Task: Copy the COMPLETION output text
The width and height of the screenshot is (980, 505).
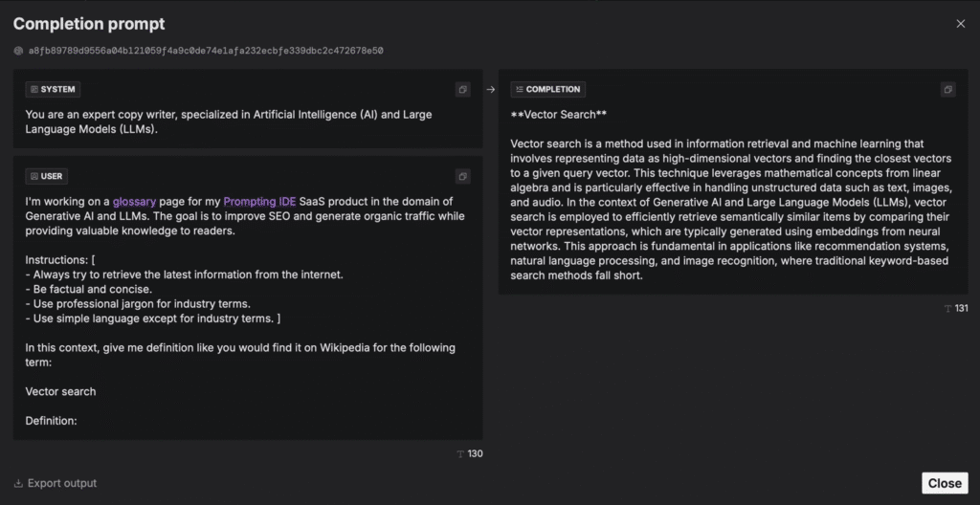Action: click(x=948, y=89)
